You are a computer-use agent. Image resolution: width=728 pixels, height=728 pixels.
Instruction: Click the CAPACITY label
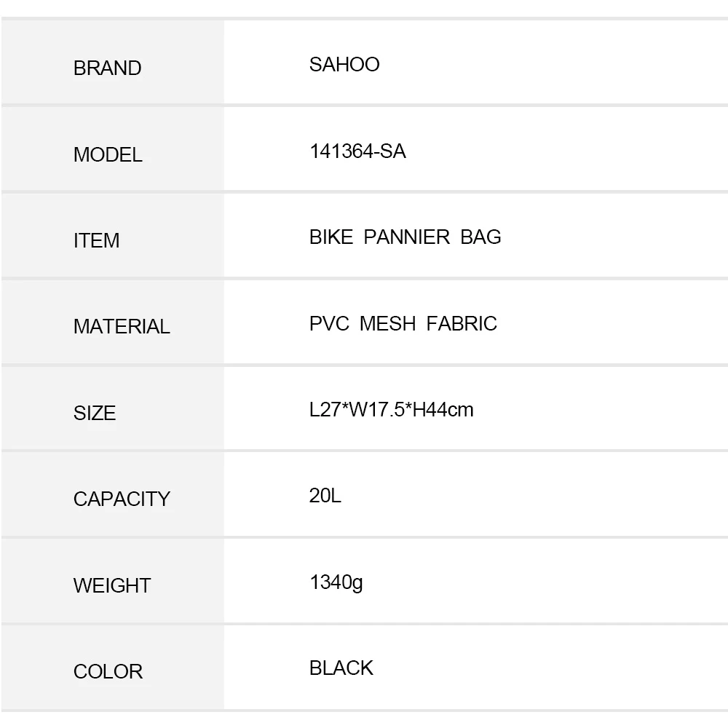(x=122, y=499)
